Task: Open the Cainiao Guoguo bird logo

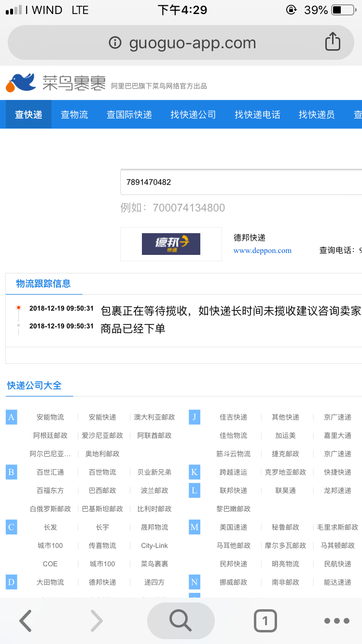Action: (x=21, y=83)
